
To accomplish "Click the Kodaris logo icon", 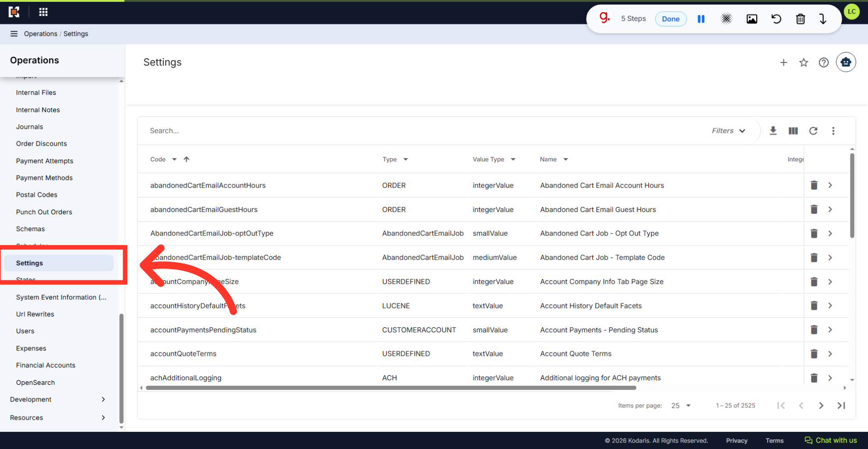I will (14, 12).
